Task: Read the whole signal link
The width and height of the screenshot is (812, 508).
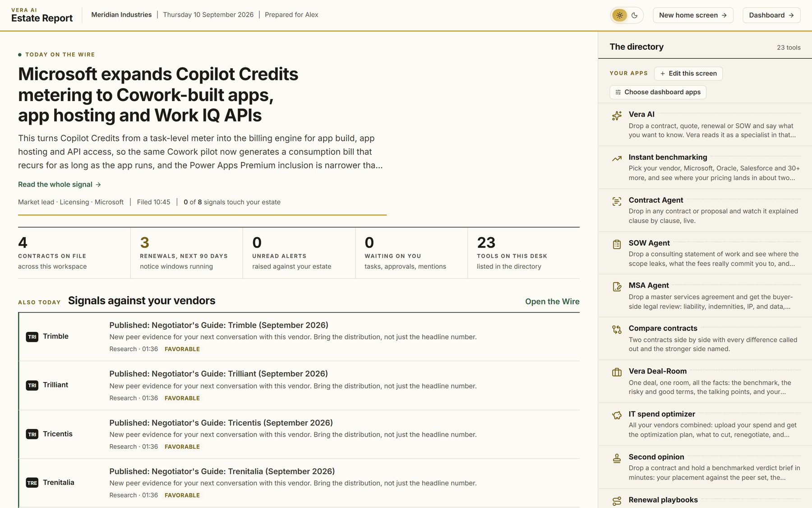Action: (x=60, y=184)
